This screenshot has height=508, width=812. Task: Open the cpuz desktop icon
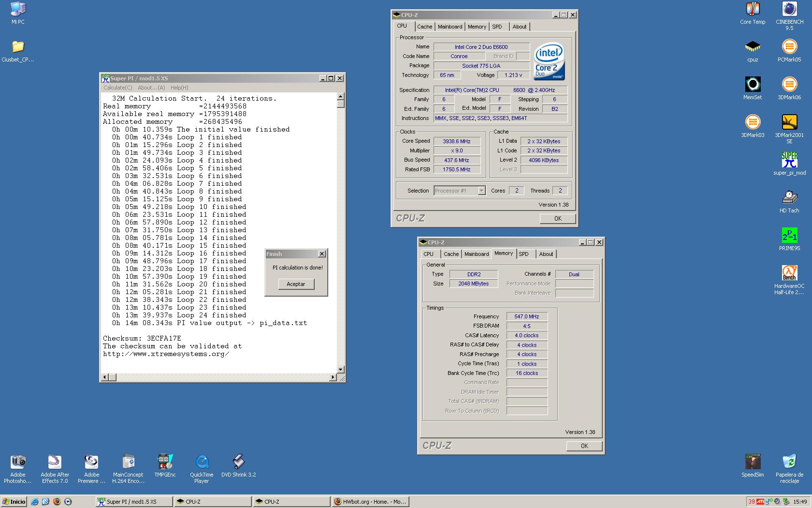coord(753,51)
